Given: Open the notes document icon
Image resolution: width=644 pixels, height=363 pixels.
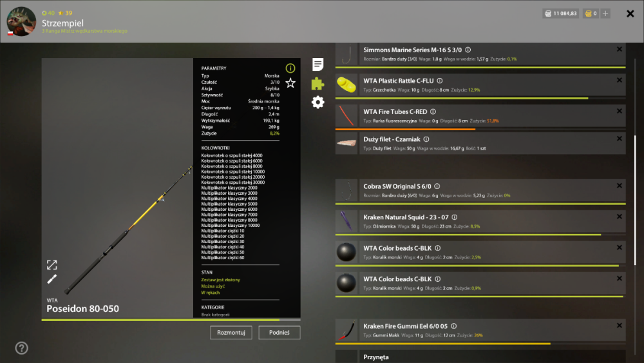Looking at the screenshot, I should click(x=317, y=64).
